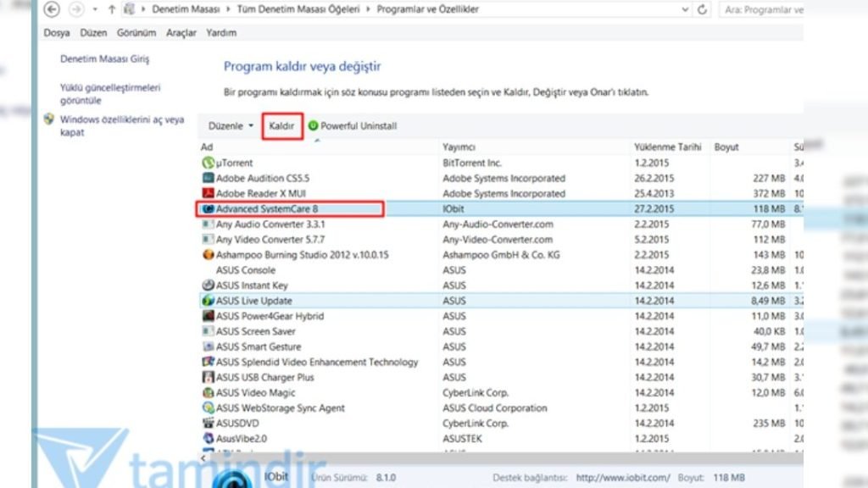Select the µTorrent icon
Screen dimensions: 868x488
pos(208,163)
